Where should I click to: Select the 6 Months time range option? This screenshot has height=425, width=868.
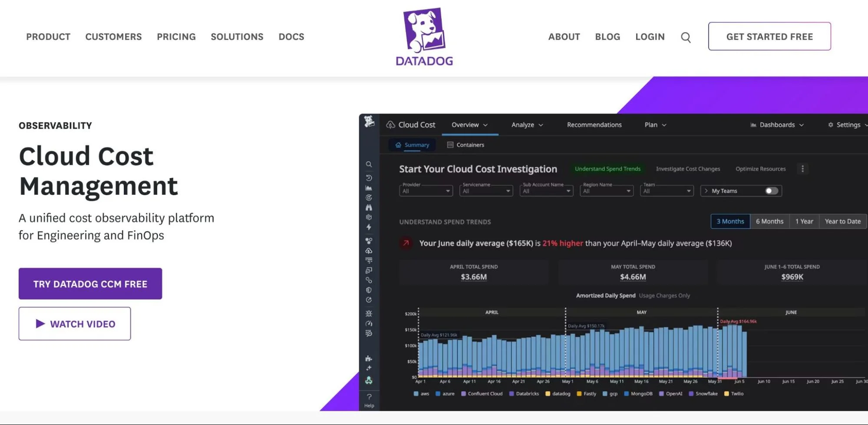(769, 221)
